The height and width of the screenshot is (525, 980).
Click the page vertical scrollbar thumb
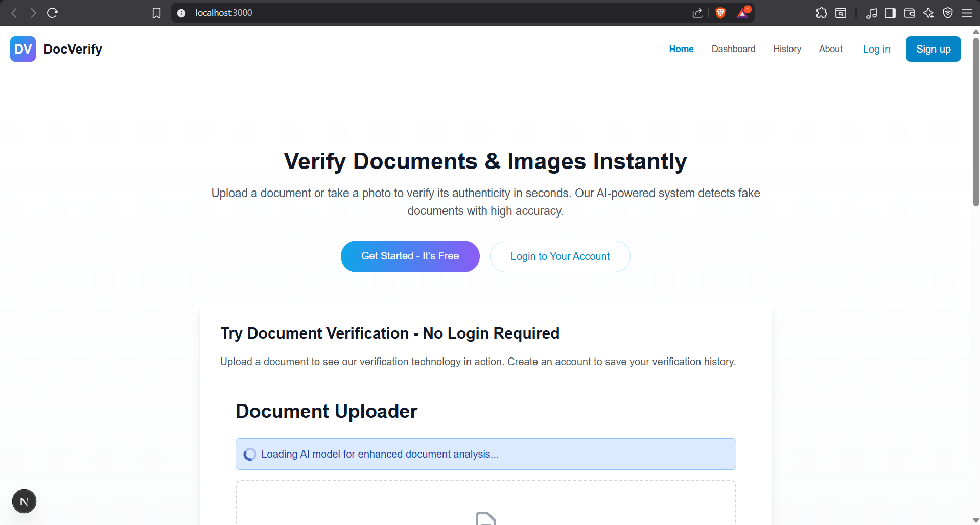976,122
